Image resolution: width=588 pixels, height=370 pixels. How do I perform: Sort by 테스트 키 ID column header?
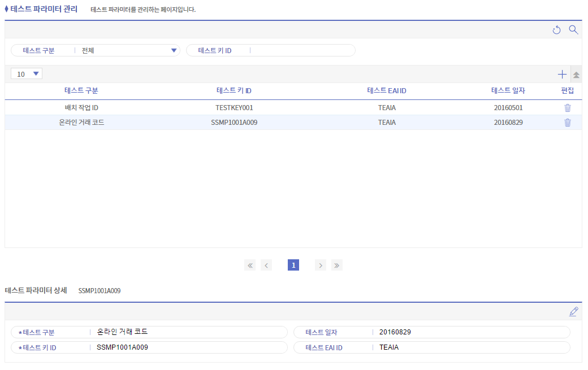pyautogui.click(x=234, y=90)
